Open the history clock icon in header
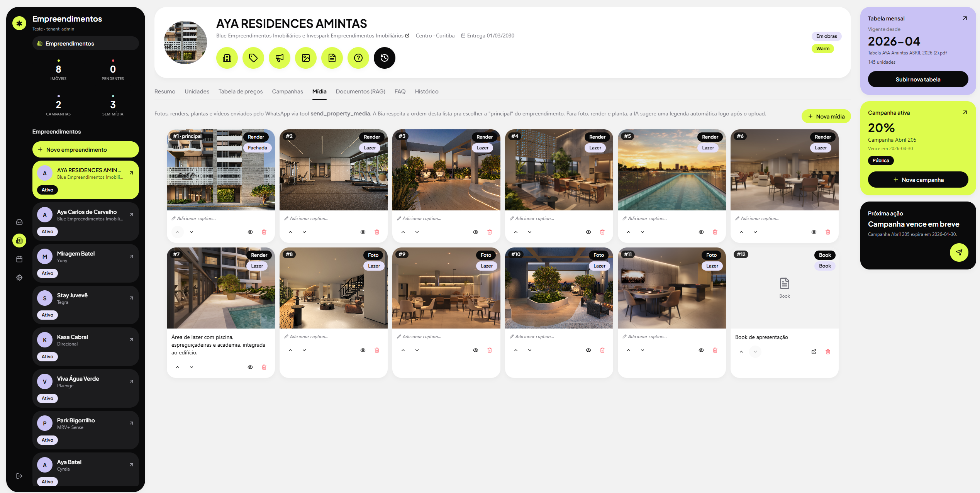980x493 pixels. pyautogui.click(x=384, y=58)
